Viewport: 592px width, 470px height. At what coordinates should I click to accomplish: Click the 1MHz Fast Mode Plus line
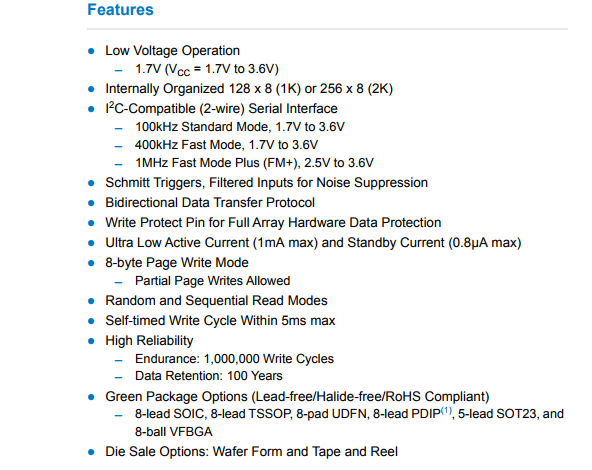point(254,163)
